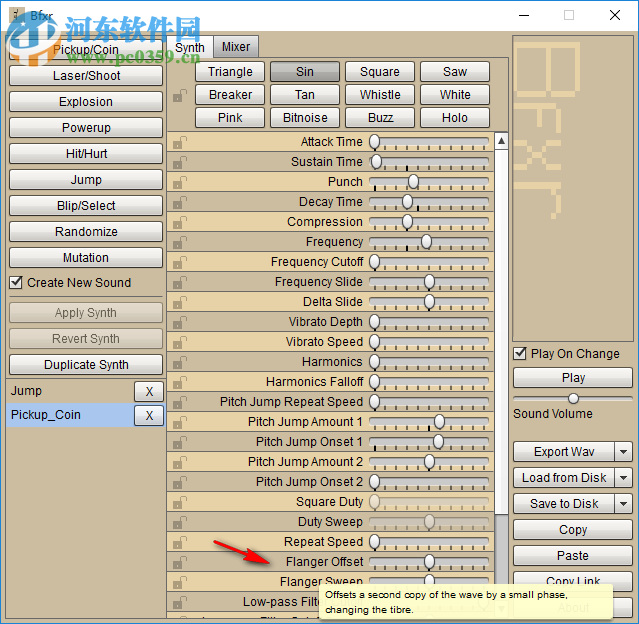Lock the Square Duty parameter

point(180,502)
